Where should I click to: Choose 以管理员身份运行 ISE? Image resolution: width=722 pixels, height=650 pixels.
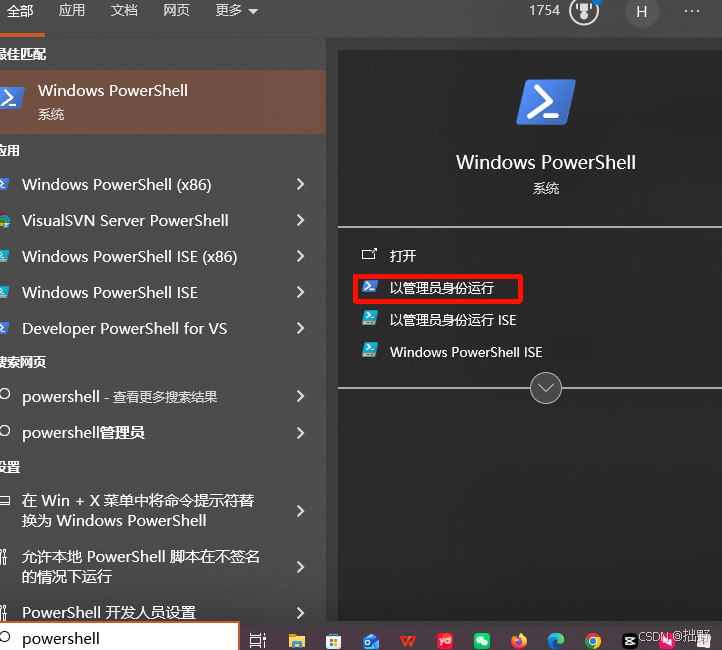pos(453,319)
